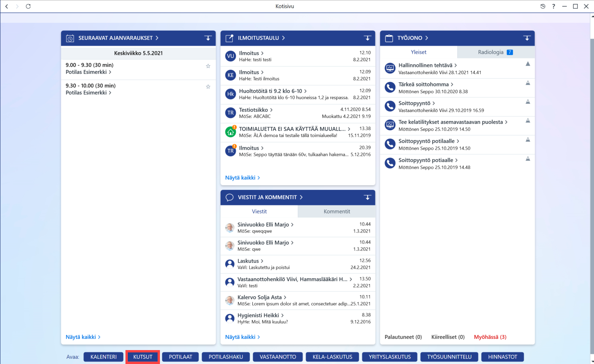Image resolution: width=594 pixels, height=364 pixels.
Task: Collapse the Seuraavat ajanvaraukset panel
Action: [208, 38]
